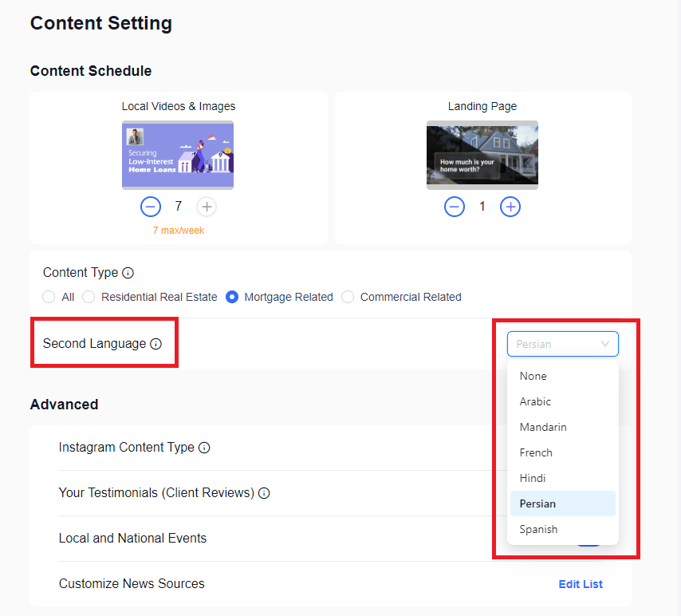
Task: Increase Local Videos & Images count
Action: coord(207,207)
